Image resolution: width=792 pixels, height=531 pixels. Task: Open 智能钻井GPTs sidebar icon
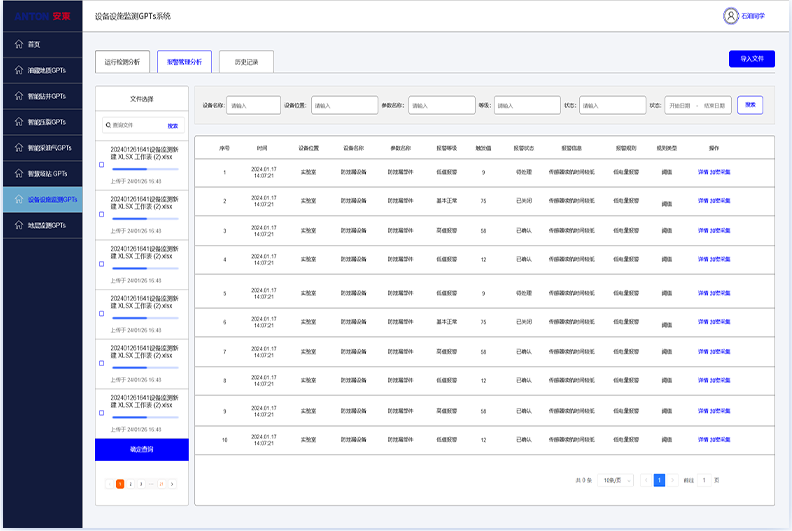[19, 96]
